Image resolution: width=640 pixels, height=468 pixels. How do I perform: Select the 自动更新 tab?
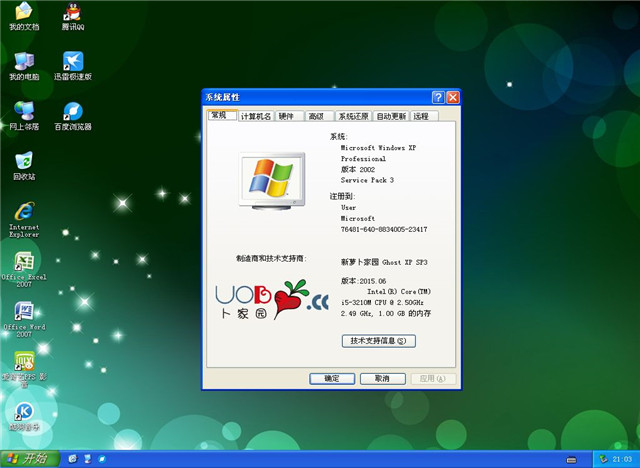[x=391, y=116]
